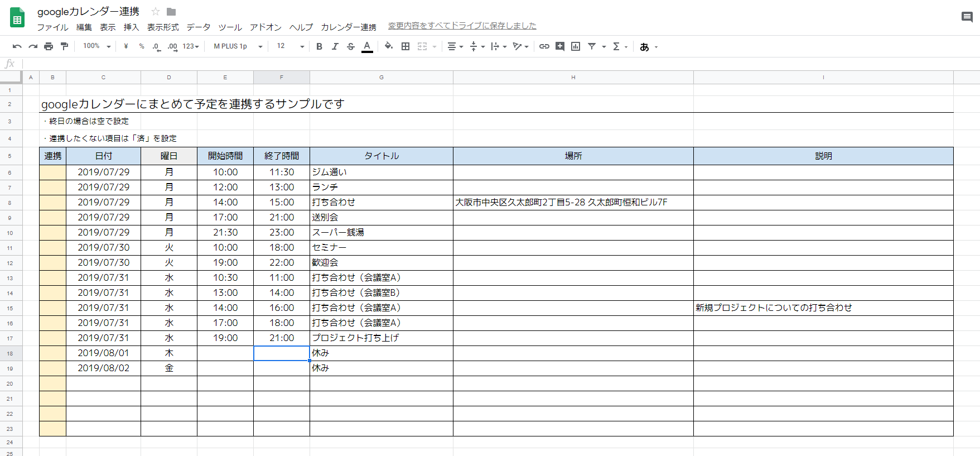The height and width of the screenshot is (456, 980).
Task: Click the saved to Drive status link
Action: tap(462, 26)
